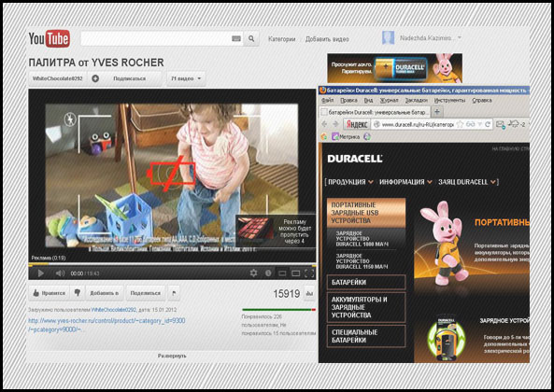Go back in the Firefox window

(x=324, y=124)
